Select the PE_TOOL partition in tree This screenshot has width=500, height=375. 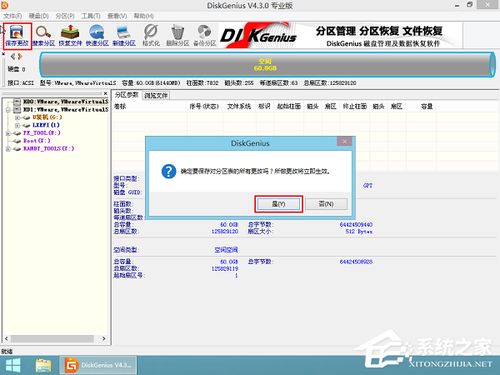(42, 133)
